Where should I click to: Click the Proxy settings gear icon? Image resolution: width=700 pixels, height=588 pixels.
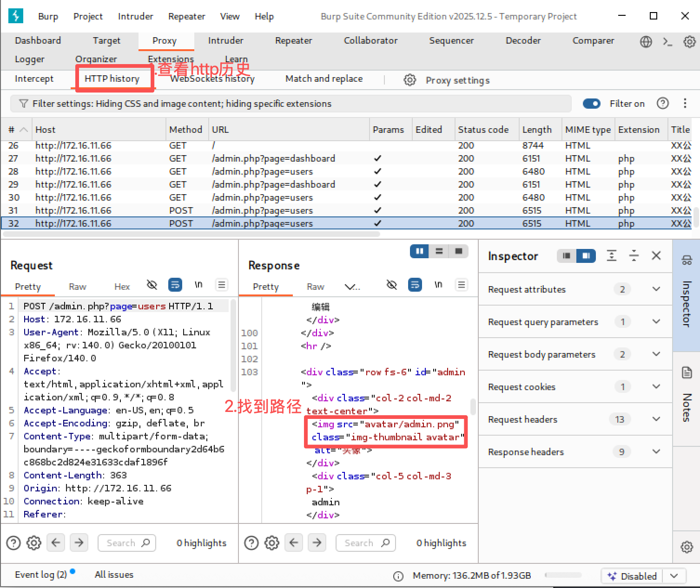coord(409,80)
